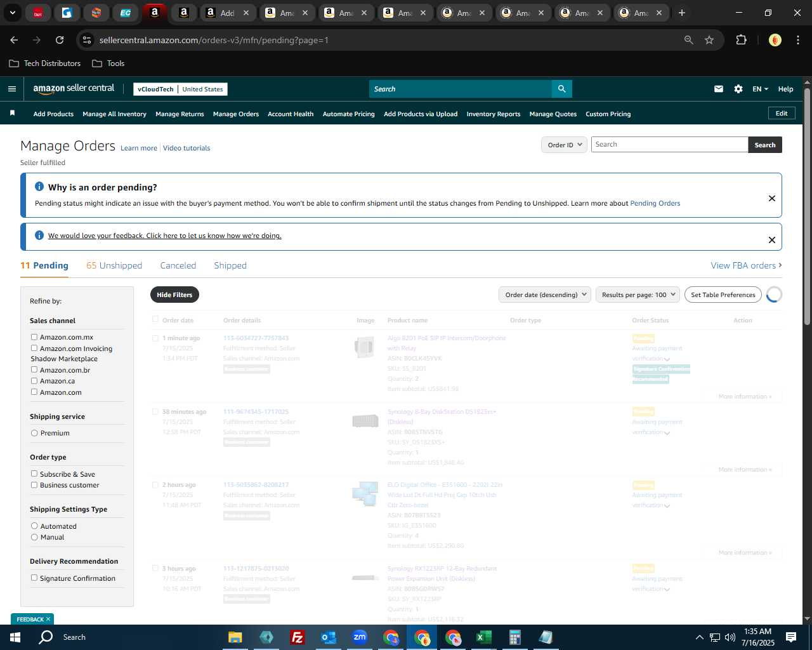Open Manage All Inventory menu item

[114, 114]
